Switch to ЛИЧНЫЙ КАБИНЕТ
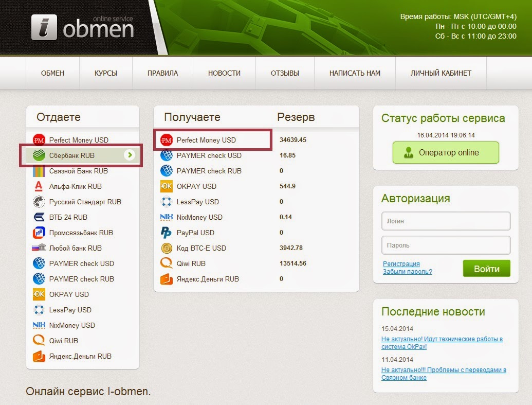 coord(440,73)
